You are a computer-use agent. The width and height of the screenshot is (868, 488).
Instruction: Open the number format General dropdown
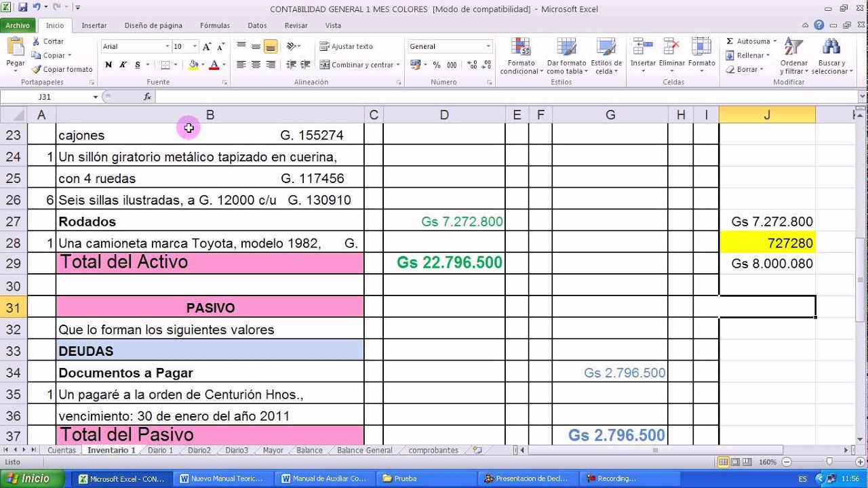(488, 47)
